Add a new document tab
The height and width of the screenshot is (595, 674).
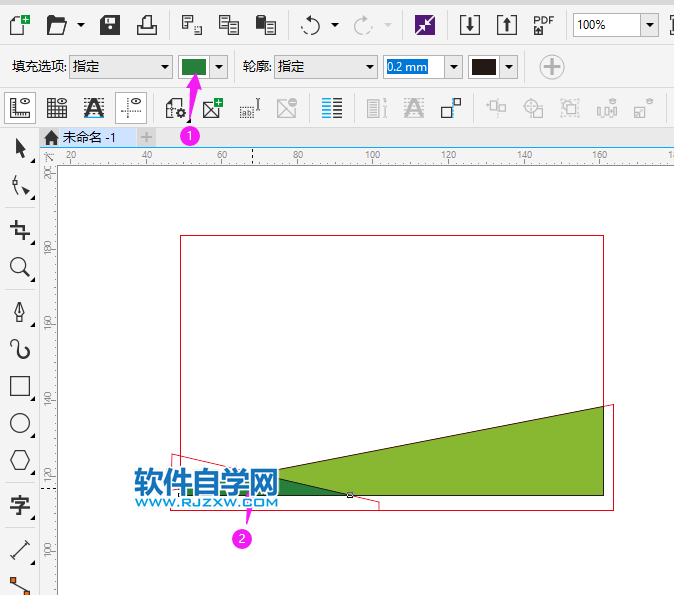(x=147, y=137)
